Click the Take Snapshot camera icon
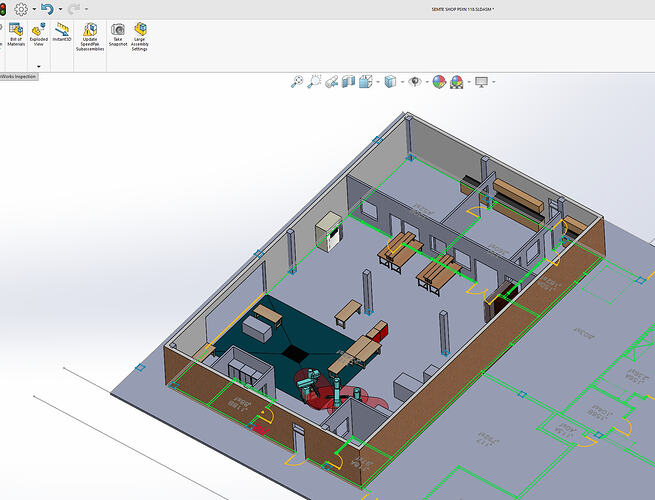 [x=118, y=34]
